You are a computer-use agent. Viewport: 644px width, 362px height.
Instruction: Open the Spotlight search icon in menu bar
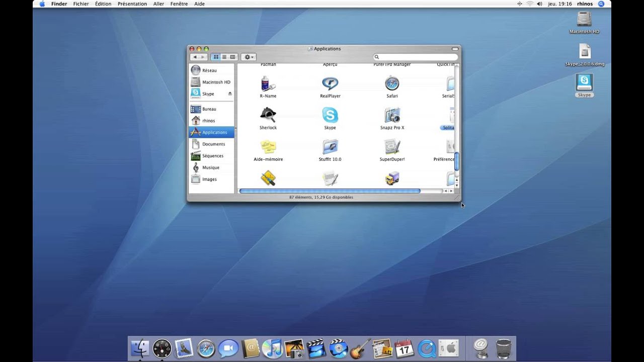(601, 4)
